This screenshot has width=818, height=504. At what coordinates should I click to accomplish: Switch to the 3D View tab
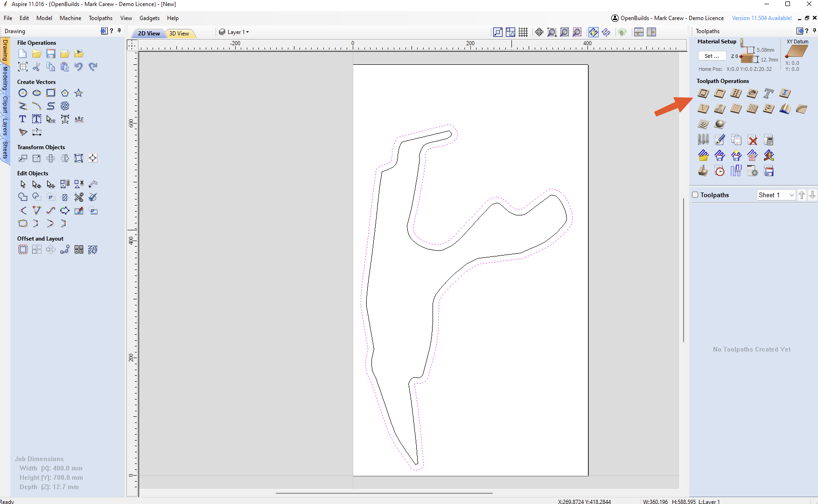[x=179, y=34]
